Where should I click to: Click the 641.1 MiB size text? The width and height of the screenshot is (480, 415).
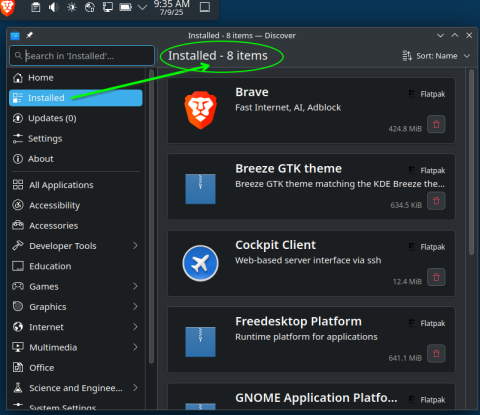point(405,358)
